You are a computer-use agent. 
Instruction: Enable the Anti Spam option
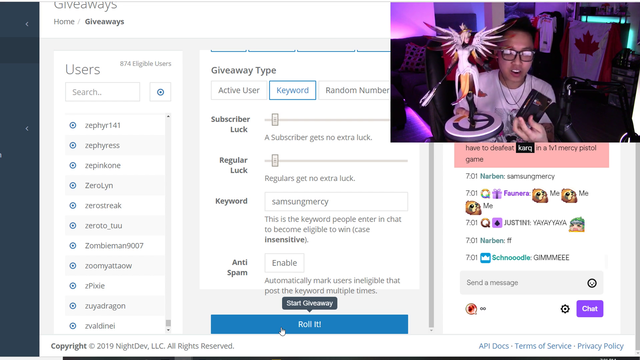point(284,263)
